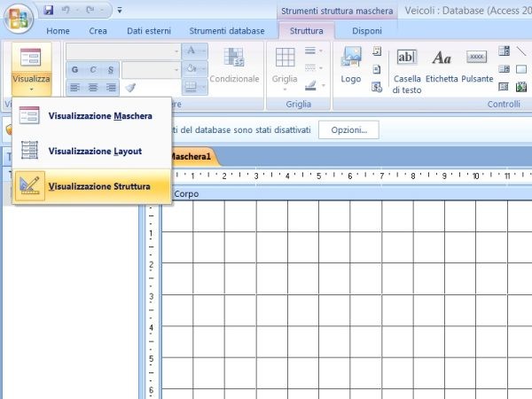The height and width of the screenshot is (399, 532).
Task: Open the Quick Access Toolbar customize dropdown
Action: [x=120, y=12]
